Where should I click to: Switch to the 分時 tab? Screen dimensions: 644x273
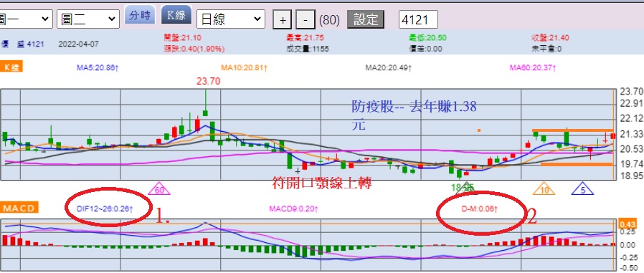click(140, 16)
